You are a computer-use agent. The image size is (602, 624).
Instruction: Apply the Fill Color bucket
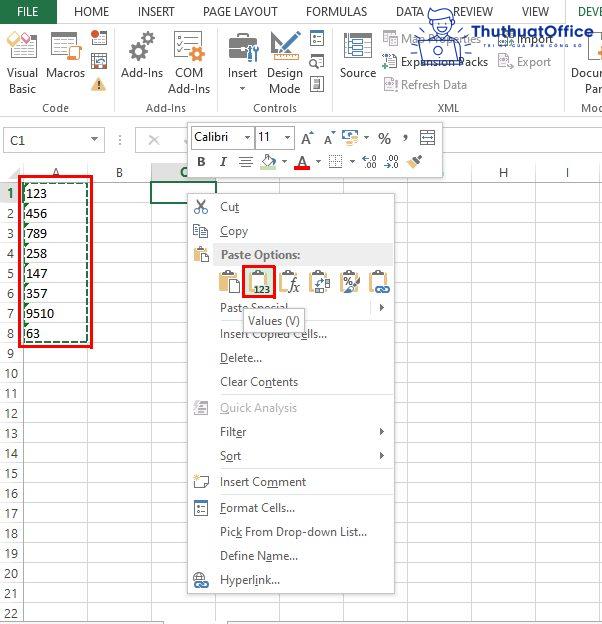click(x=268, y=162)
